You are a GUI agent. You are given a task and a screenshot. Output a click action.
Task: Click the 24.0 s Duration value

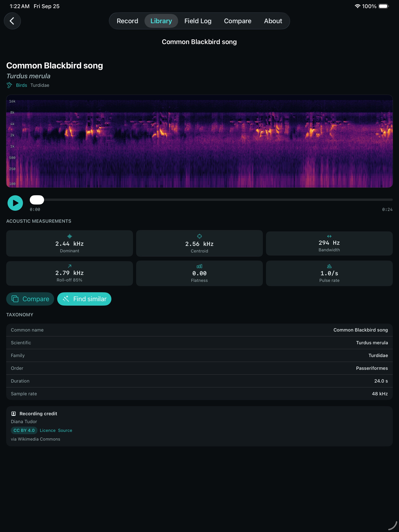381,381
